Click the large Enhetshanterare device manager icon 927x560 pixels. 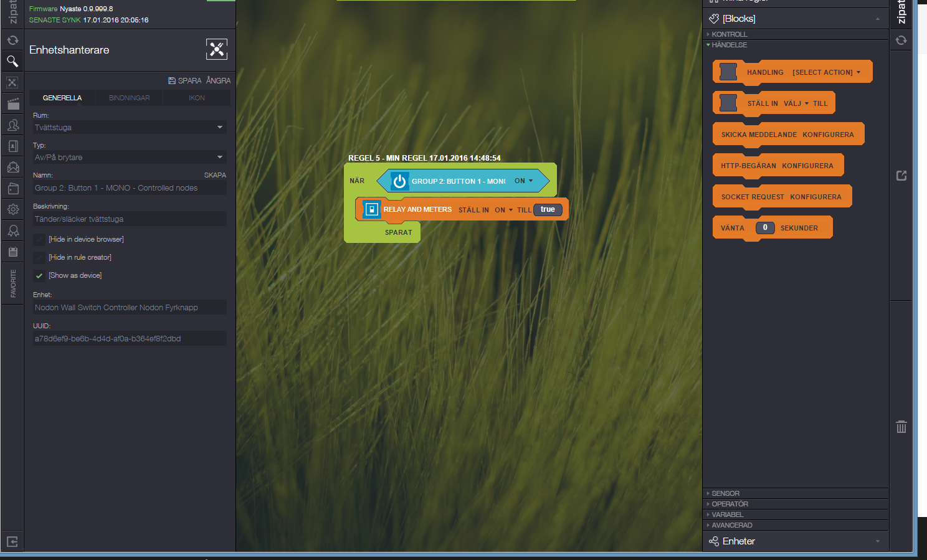click(x=216, y=49)
